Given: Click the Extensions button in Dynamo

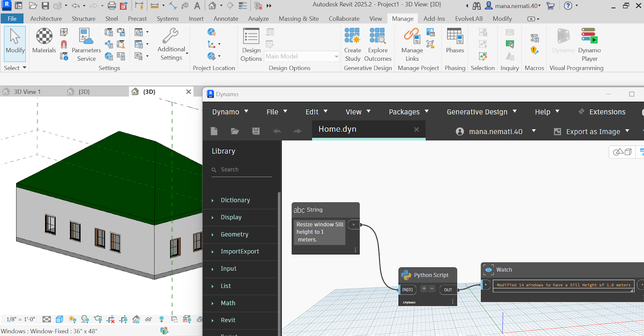Looking at the screenshot, I should [x=602, y=112].
